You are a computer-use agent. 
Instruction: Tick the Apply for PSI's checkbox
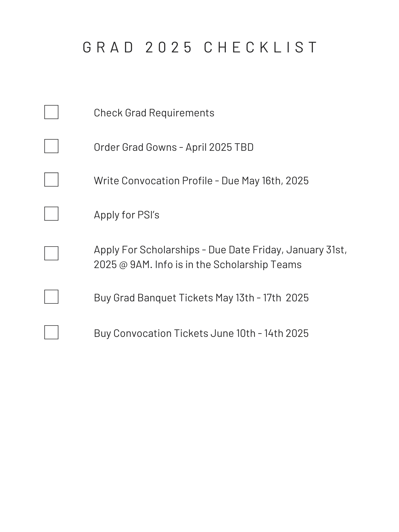[51, 214]
